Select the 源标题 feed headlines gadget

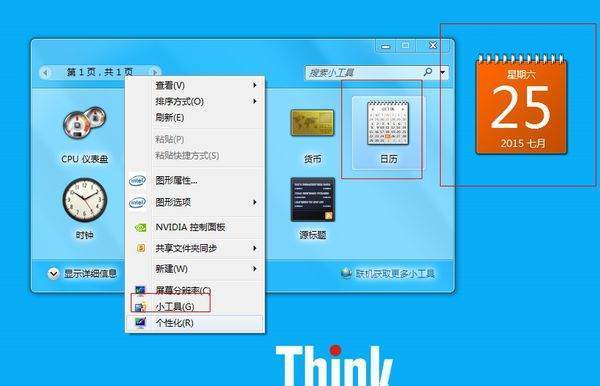tap(313, 208)
